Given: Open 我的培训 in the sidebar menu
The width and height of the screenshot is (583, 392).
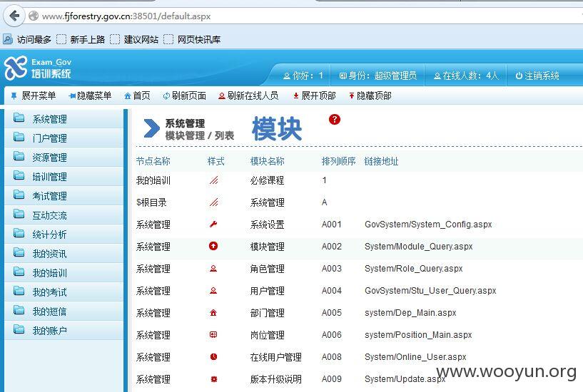Looking at the screenshot, I should [64, 273].
